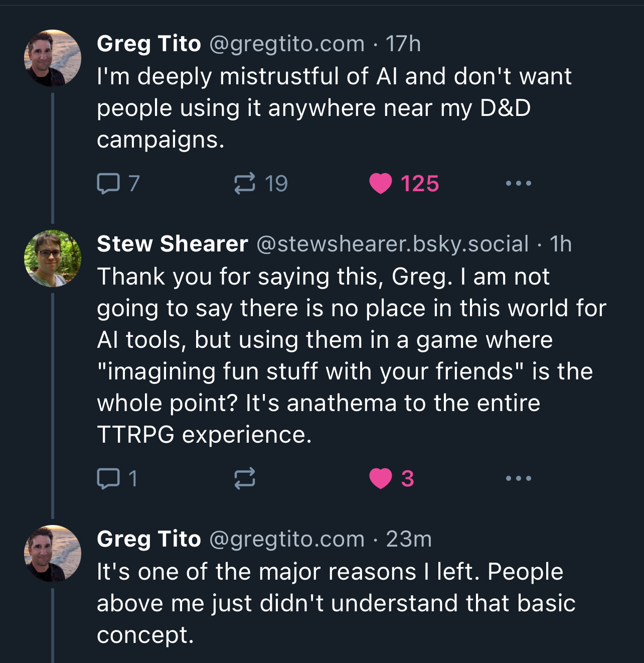Open the 17h timestamp permalink
The height and width of the screenshot is (663, 644).
click(x=403, y=44)
